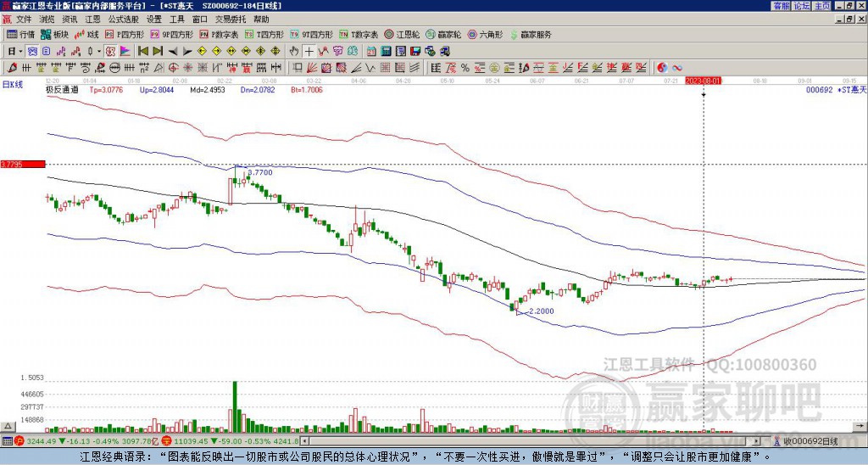
Task: Click the scrollbar right arrow
Action: (757, 441)
